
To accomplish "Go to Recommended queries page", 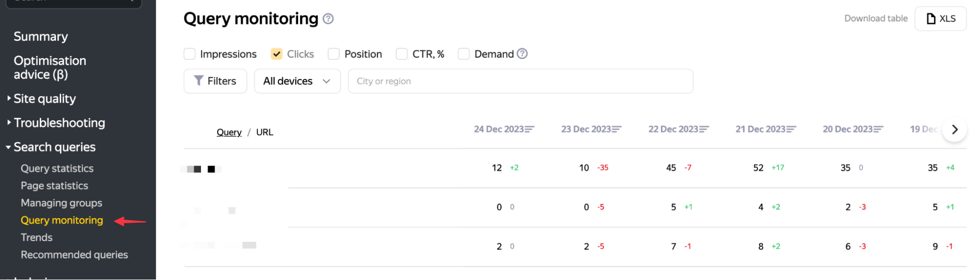I will pyautogui.click(x=74, y=255).
